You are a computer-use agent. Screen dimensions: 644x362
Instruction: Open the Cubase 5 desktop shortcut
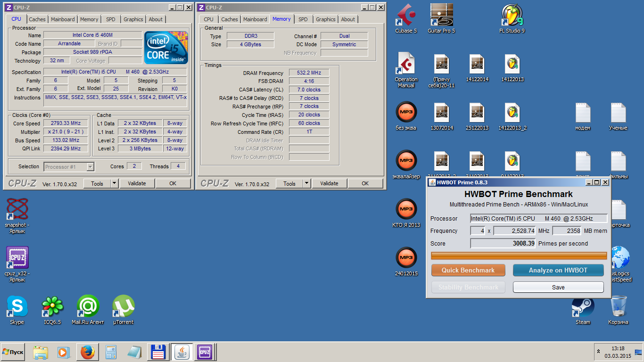406,19
